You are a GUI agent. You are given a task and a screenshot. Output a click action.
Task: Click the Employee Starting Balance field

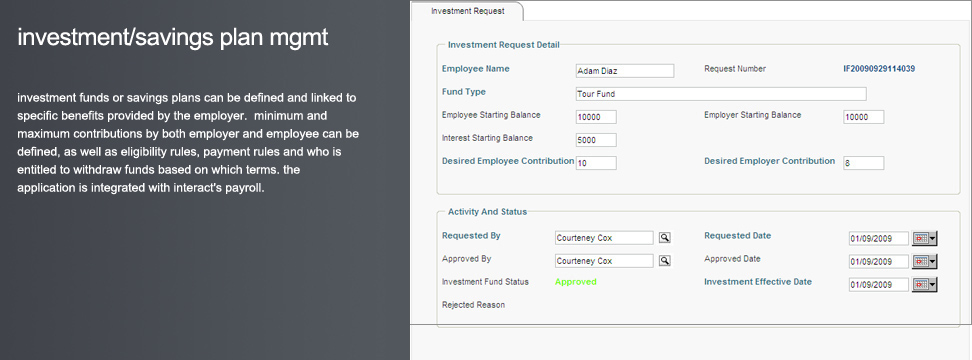tap(596, 117)
